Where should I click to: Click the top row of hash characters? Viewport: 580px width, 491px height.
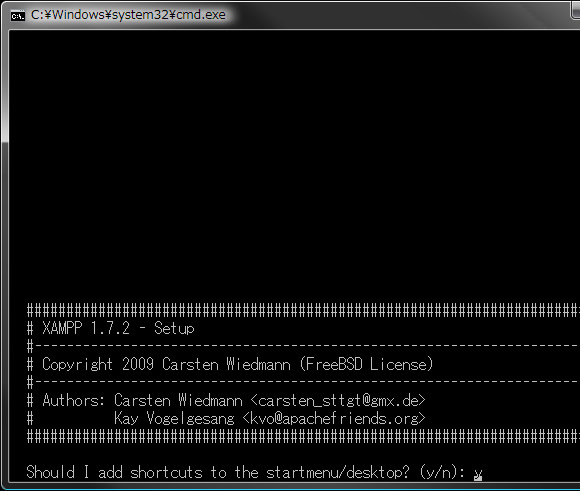click(303, 310)
